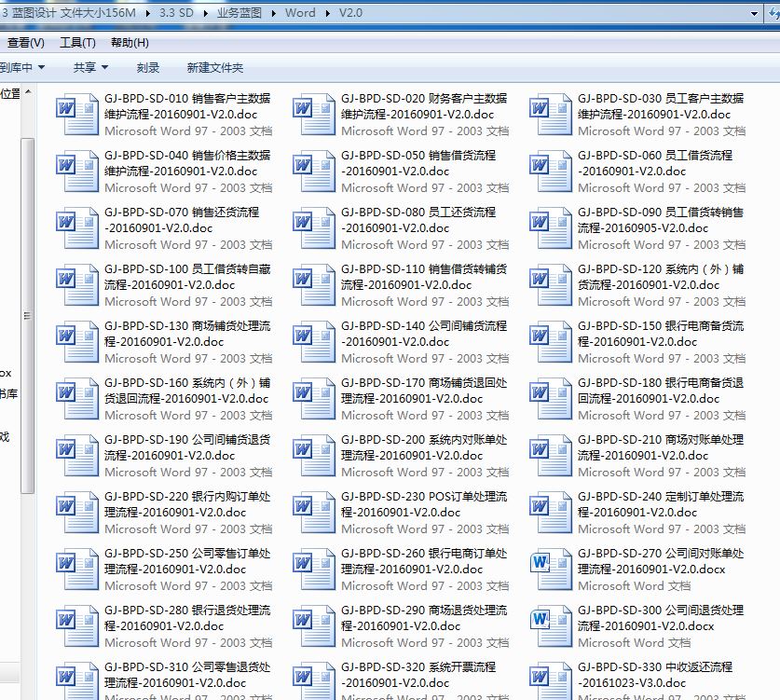Select the GJ-BPD-SD-110 销售借货转铺货 file icon
Image resolution: width=780 pixels, height=700 pixels.
(x=313, y=285)
